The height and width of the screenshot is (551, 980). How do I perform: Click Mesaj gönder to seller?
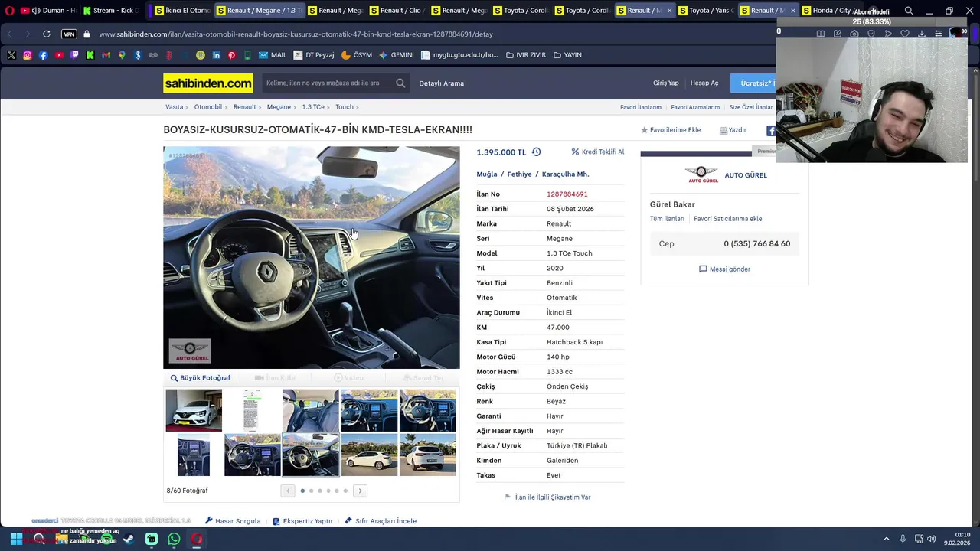724,269
